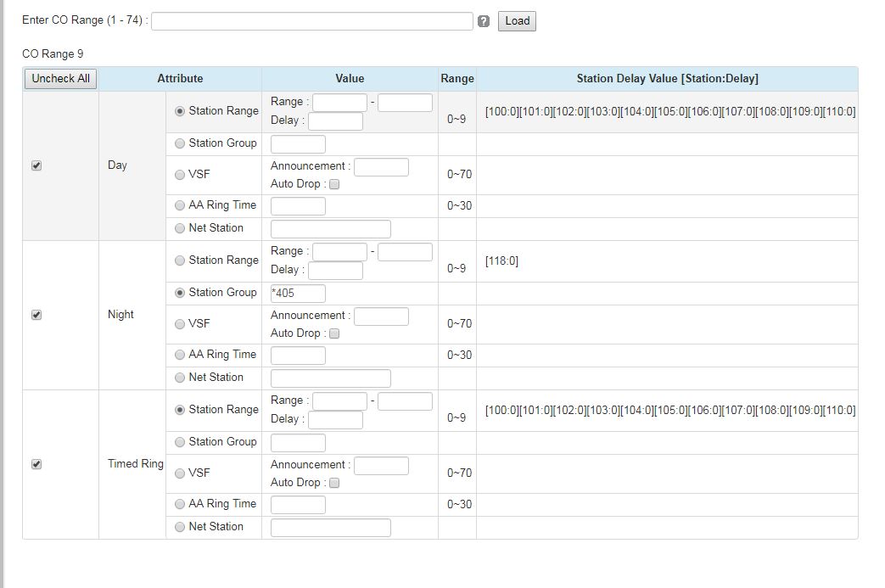
Task: Click the Uncheck All button
Action: click(60, 79)
